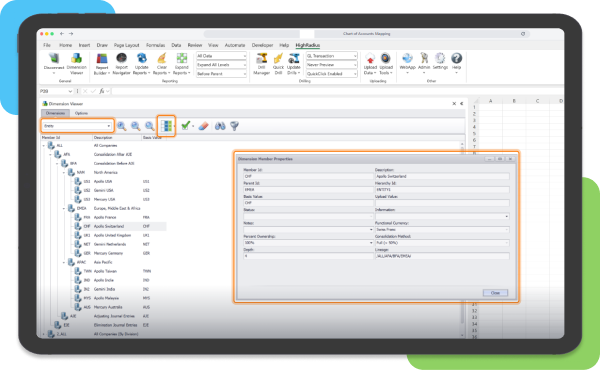Open the Drill Manager

262,64
